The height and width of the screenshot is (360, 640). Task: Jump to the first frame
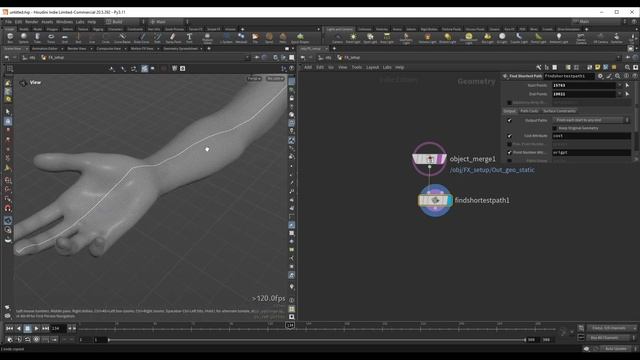(x=9, y=328)
